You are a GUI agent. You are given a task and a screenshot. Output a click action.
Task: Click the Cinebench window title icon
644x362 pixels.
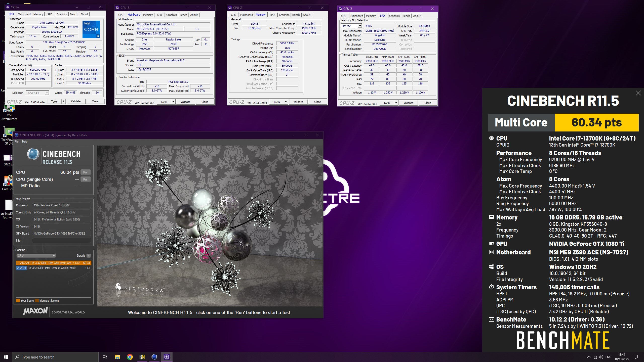16,135
